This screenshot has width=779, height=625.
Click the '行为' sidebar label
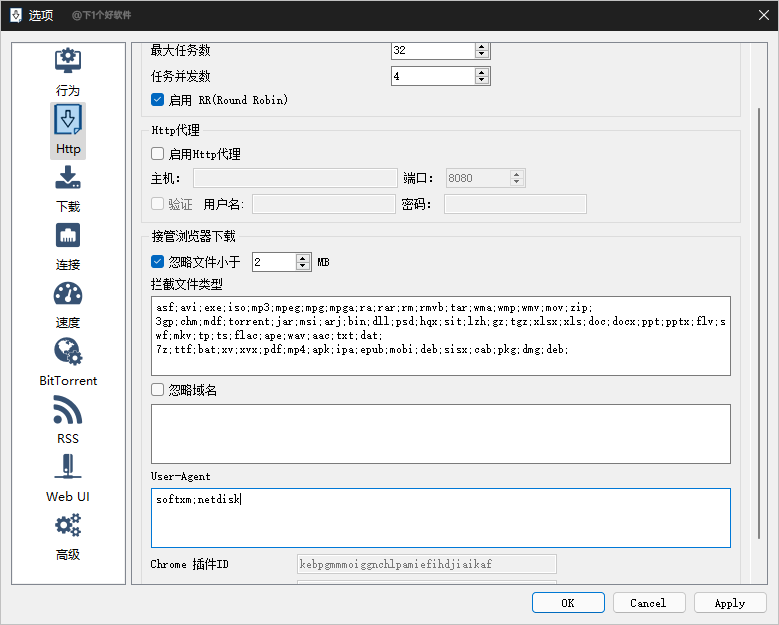click(68, 90)
